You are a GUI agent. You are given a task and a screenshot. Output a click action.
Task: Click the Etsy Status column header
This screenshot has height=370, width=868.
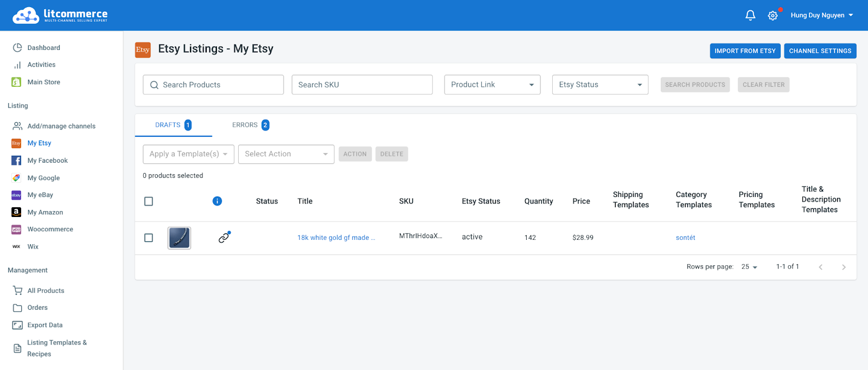click(481, 201)
